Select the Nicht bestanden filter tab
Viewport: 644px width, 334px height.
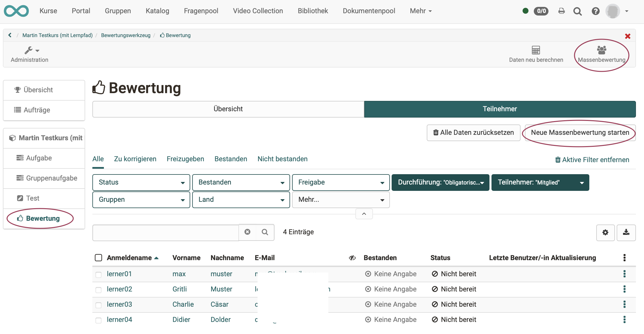pos(283,159)
